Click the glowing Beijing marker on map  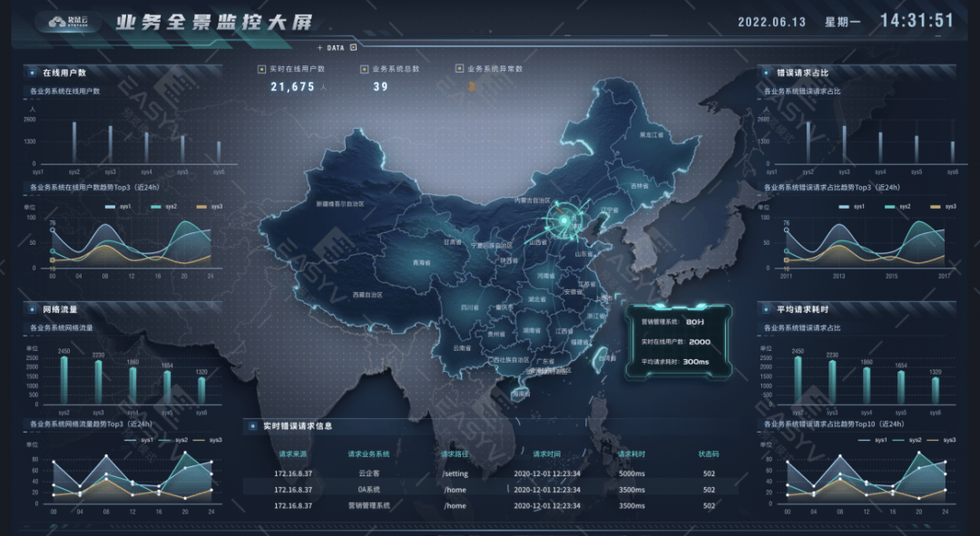coord(563,220)
